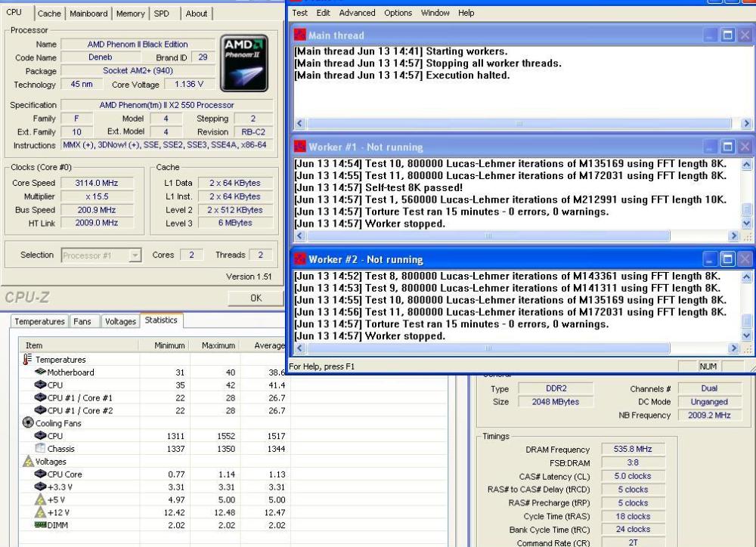Click the Chassis fan icon
This screenshot has height=547, width=756.
[41, 448]
